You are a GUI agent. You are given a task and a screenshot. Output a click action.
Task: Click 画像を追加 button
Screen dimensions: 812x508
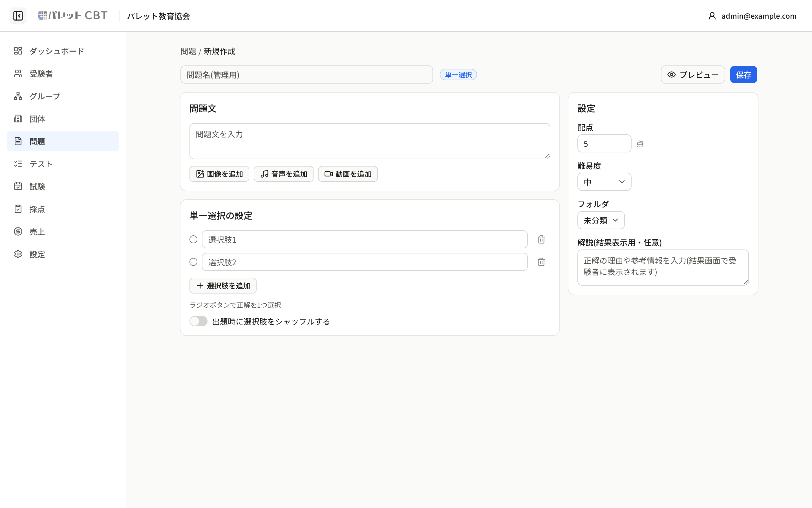pyautogui.click(x=219, y=174)
